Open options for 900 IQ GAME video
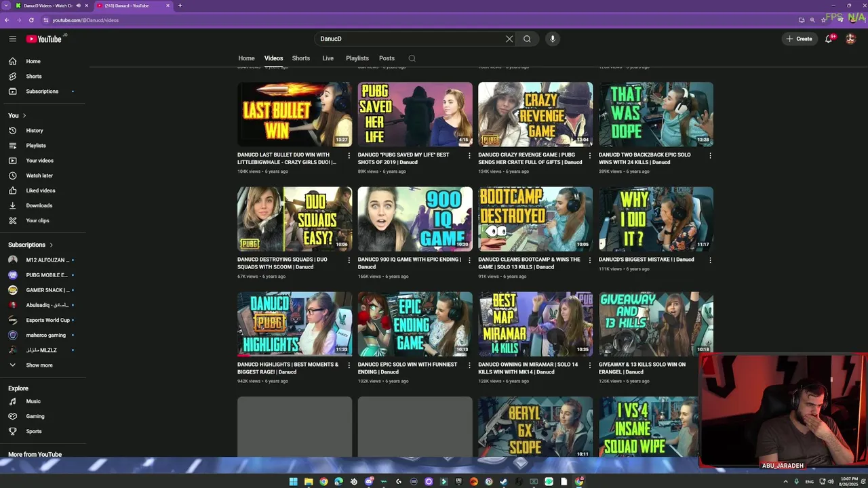The height and width of the screenshot is (488, 868). 469,260
